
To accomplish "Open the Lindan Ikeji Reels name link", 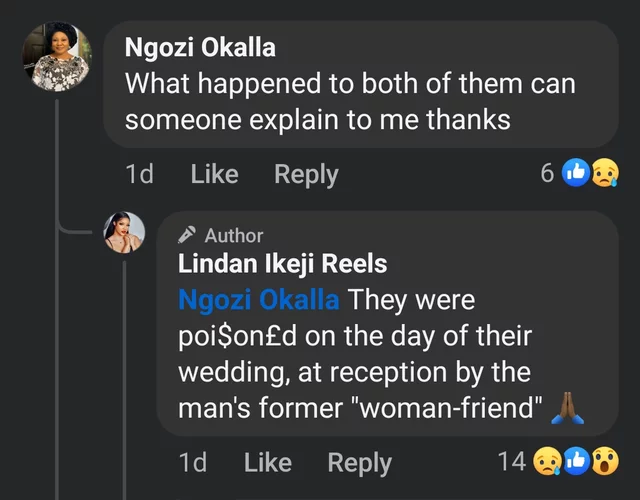I will coord(282,264).
